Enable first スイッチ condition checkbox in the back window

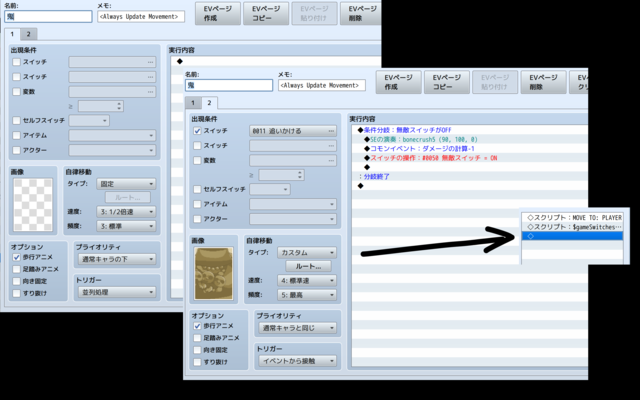tap(16, 62)
